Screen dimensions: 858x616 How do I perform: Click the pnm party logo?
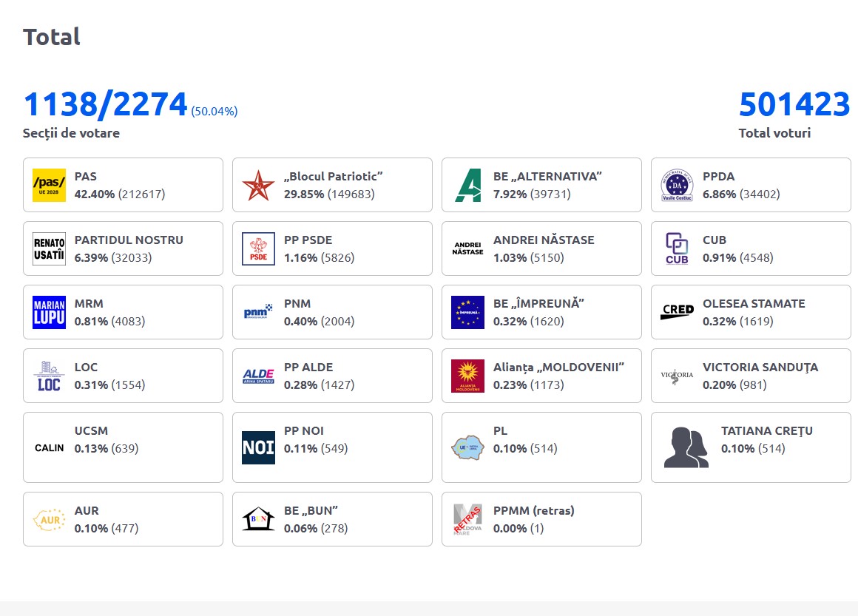tap(258, 312)
